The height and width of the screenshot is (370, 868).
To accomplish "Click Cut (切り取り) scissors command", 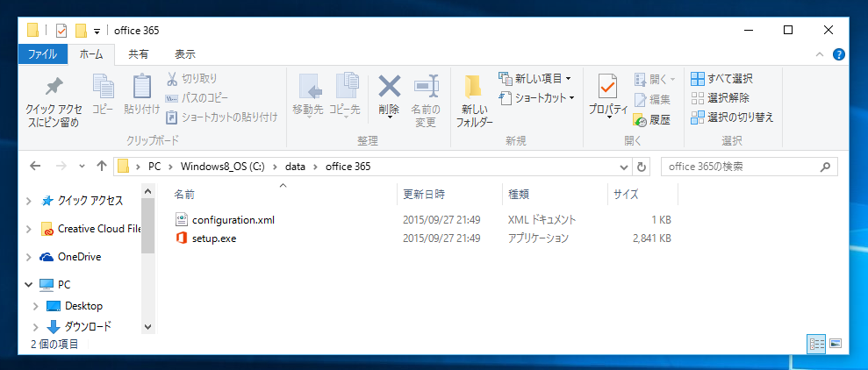I will (x=192, y=79).
